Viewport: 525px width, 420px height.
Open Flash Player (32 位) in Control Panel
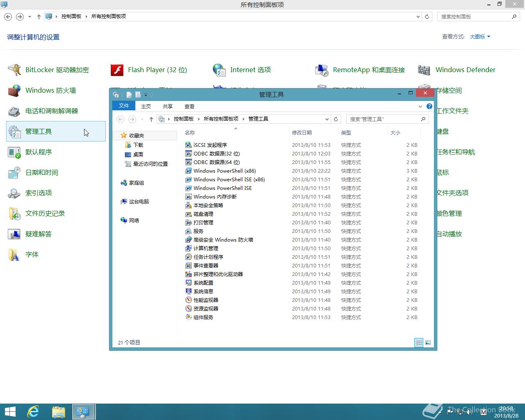tap(149, 70)
